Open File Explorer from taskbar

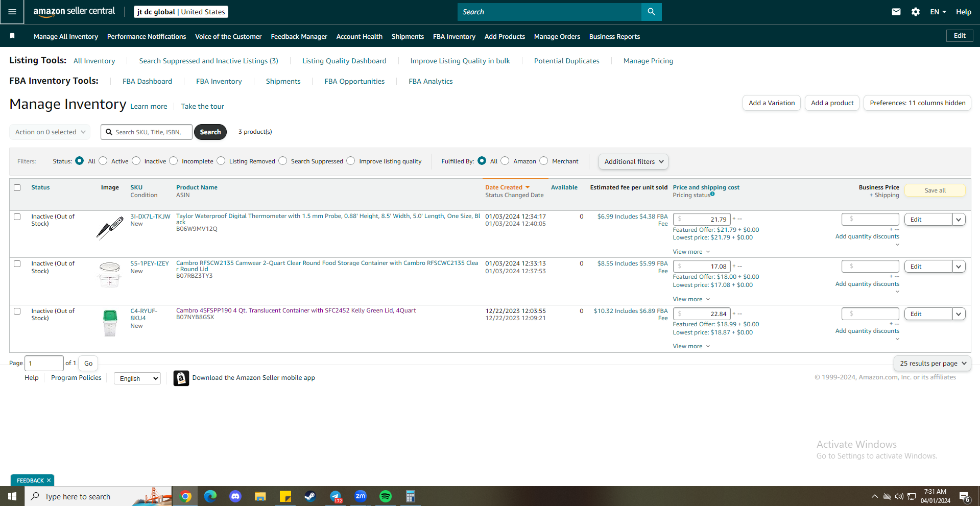260,496
